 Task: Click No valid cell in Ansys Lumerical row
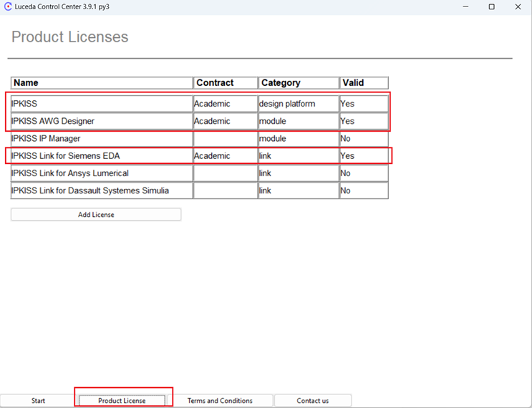364,173
